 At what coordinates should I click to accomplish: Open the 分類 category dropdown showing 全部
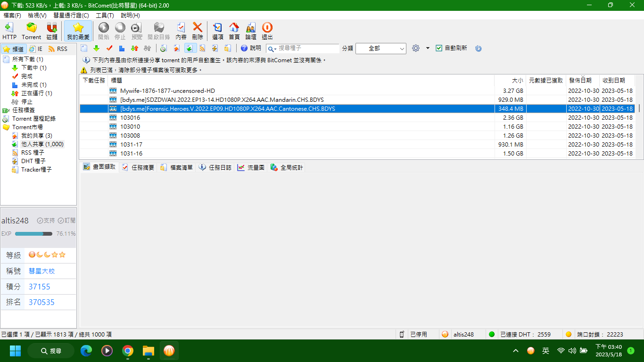click(x=381, y=49)
